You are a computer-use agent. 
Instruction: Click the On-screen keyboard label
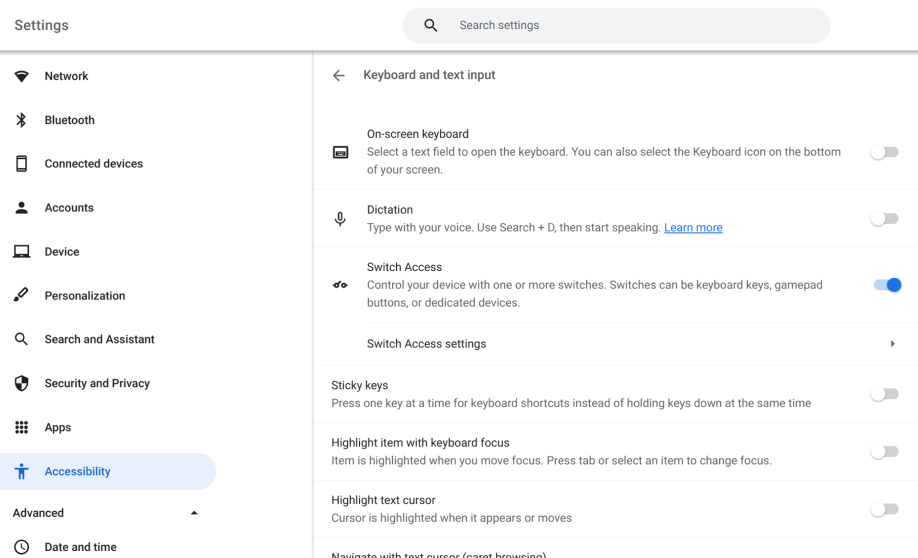point(418,134)
